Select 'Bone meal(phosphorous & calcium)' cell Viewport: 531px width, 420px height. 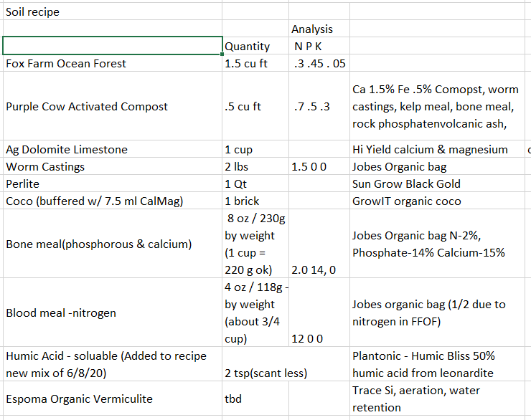(x=112, y=244)
